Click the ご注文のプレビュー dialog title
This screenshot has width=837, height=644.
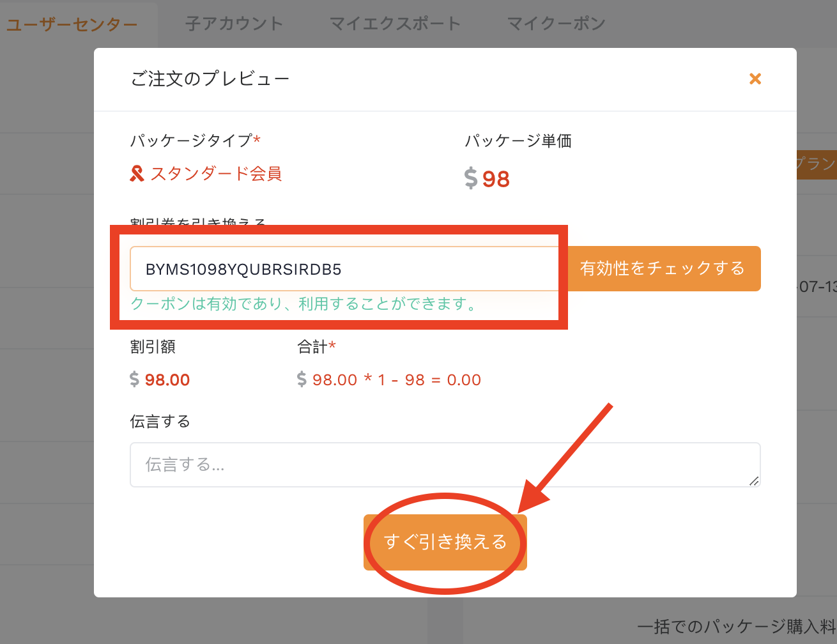pos(210,79)
